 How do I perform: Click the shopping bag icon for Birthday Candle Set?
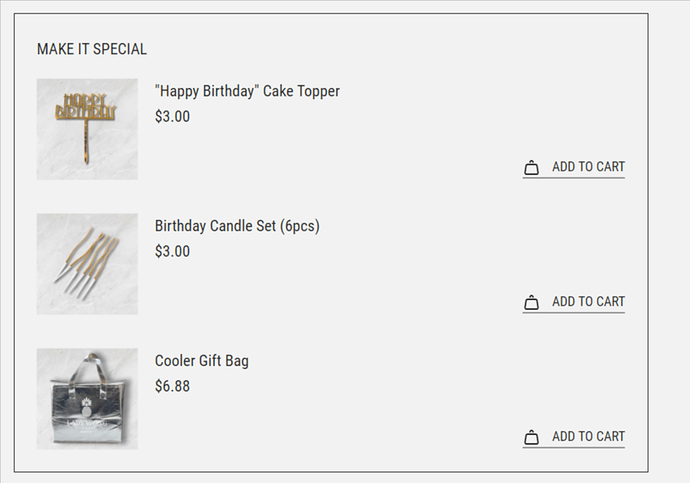531,303
